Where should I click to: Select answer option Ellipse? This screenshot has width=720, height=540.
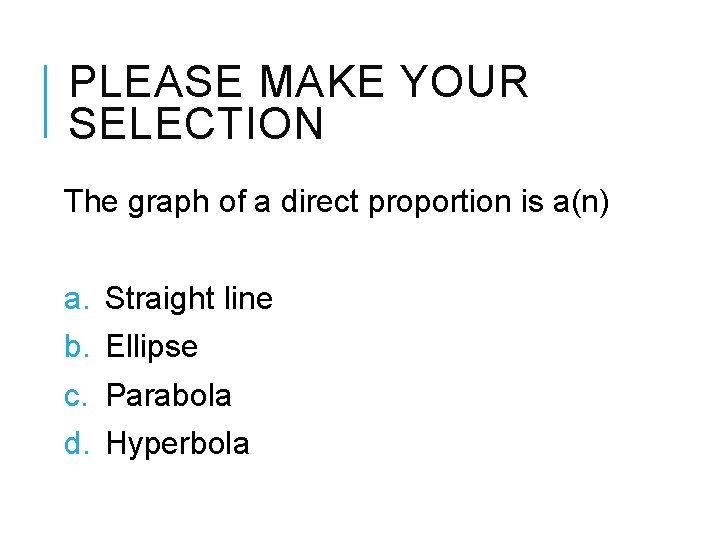(152, 347)
